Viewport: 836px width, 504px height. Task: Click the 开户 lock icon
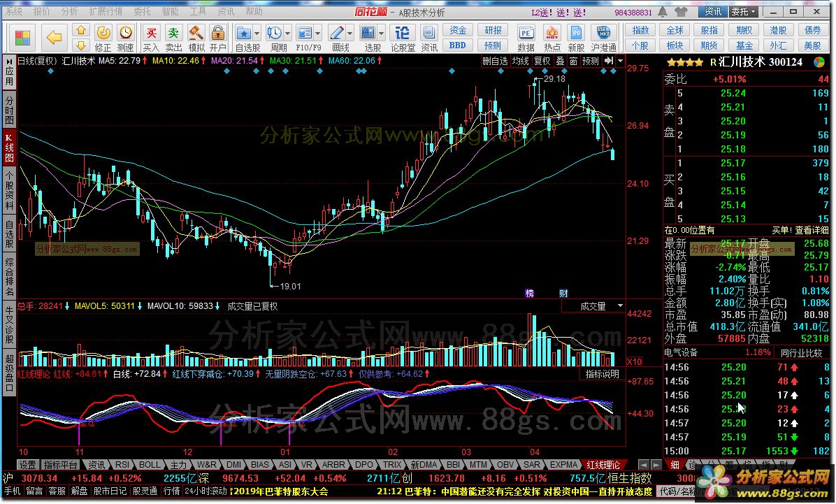217,38
